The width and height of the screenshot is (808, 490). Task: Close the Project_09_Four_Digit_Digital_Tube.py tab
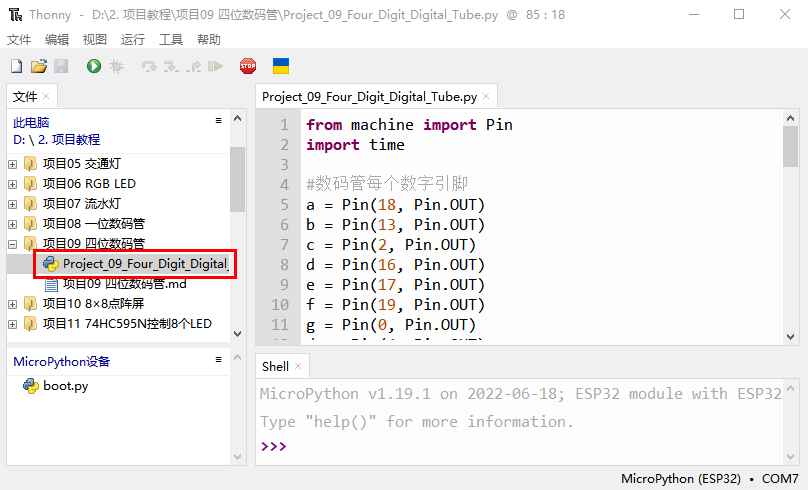click(486, 97)
